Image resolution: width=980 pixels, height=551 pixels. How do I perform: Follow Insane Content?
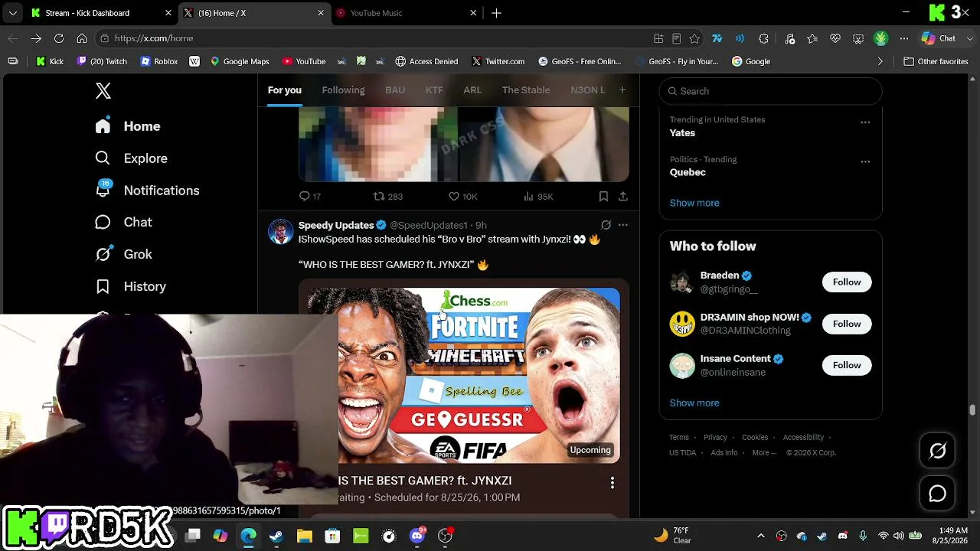pyautogui.click(x=847, y=365)
